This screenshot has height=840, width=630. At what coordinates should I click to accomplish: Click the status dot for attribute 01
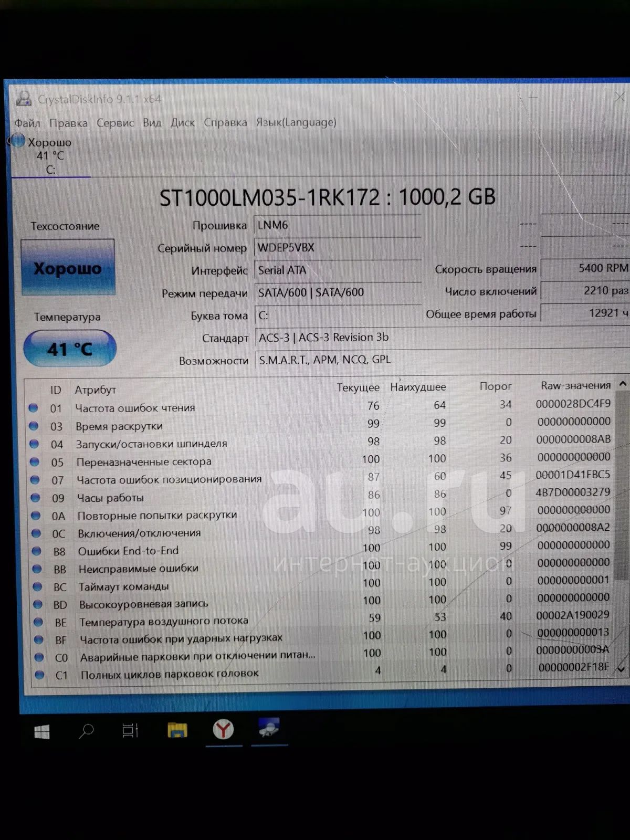[33, 408]
